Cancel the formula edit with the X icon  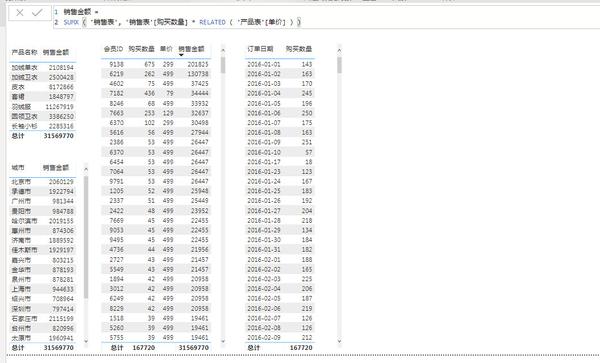pos(20,13)
